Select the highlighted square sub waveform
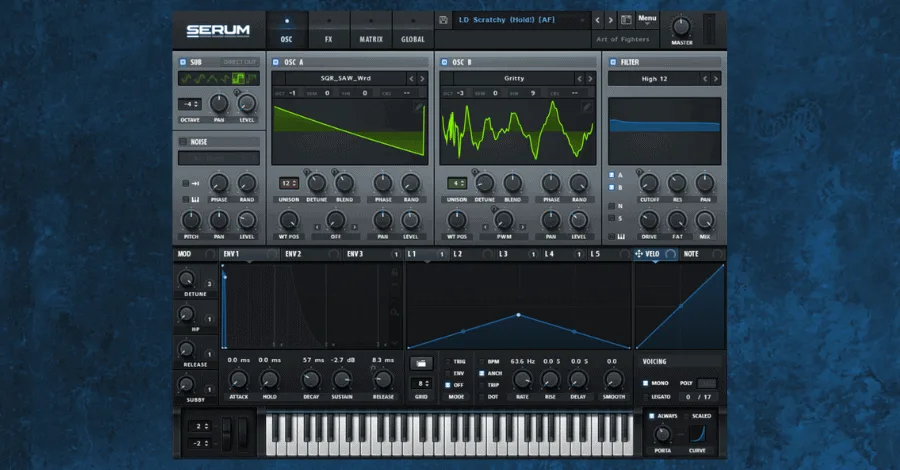The height and width of the screenshot is (470, 900). [x=238, y=79]
